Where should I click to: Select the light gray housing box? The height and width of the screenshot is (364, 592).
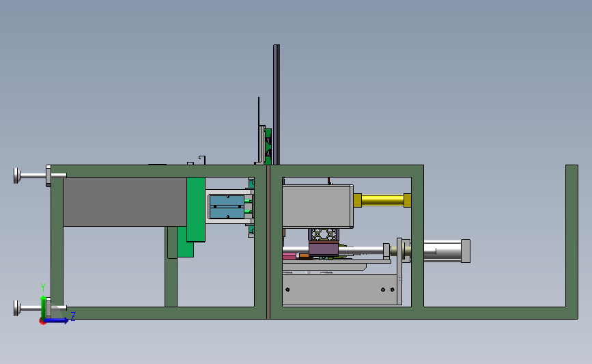(318, 206)
